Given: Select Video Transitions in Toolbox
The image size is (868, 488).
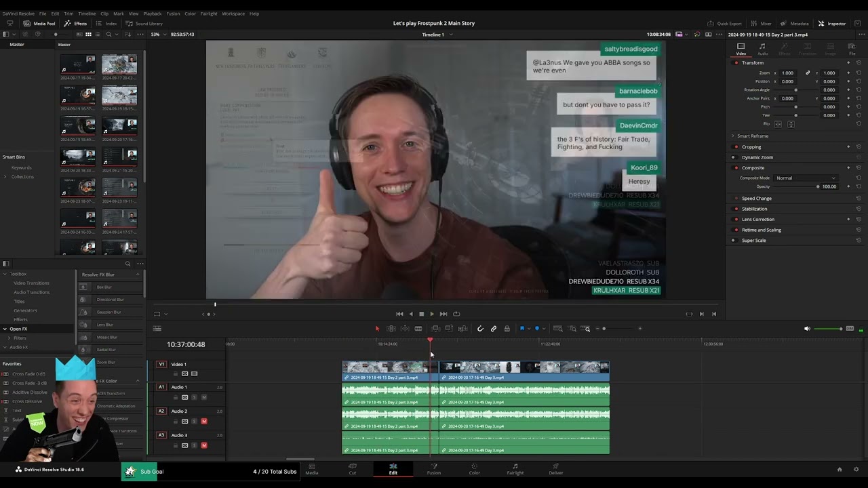Looking at the screenshot, I should click(31, 283).
